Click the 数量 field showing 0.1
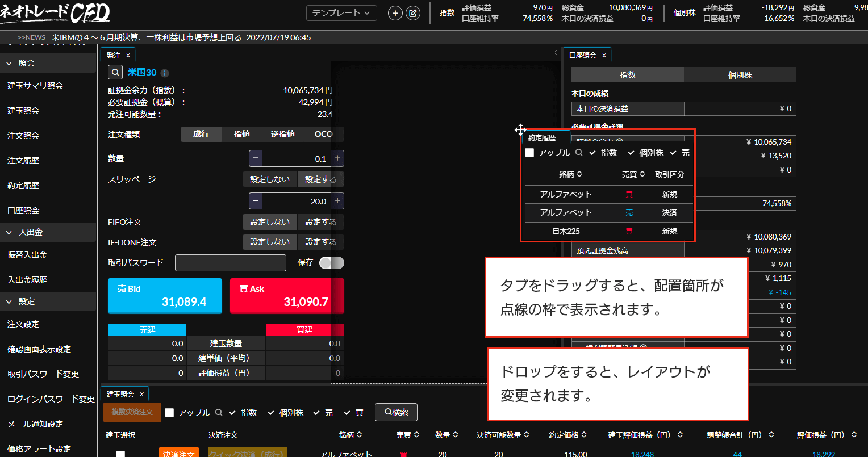This screenshot has height=457, width=868. coord(297,158)
